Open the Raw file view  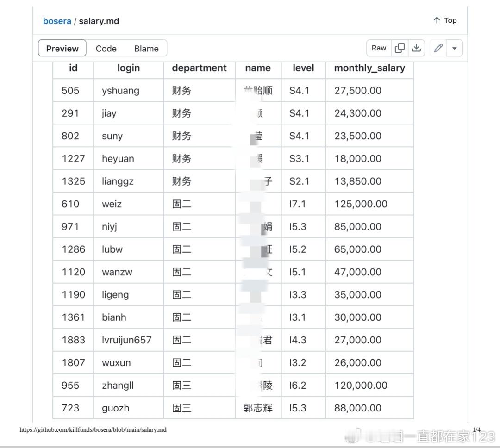pos(379,48)
